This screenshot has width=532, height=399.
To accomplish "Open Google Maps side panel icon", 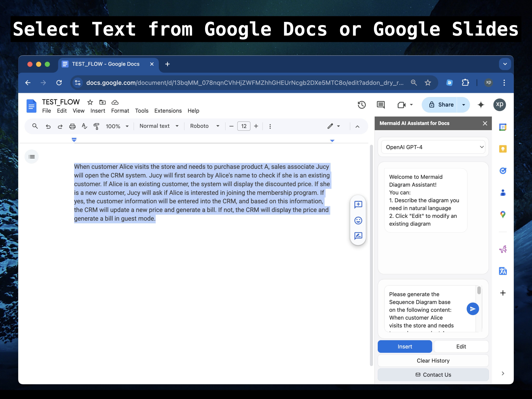I will click(503, 215).
